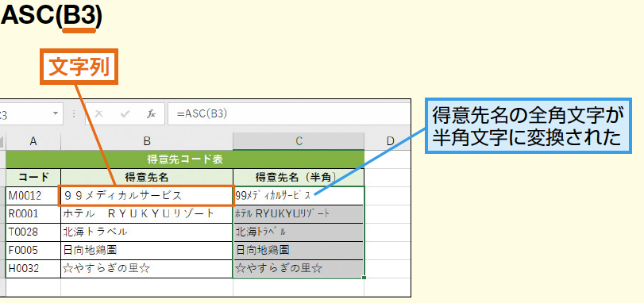The width and height of the screenshot is (644, 303).
Task: Select column C header
Action: 299,141
